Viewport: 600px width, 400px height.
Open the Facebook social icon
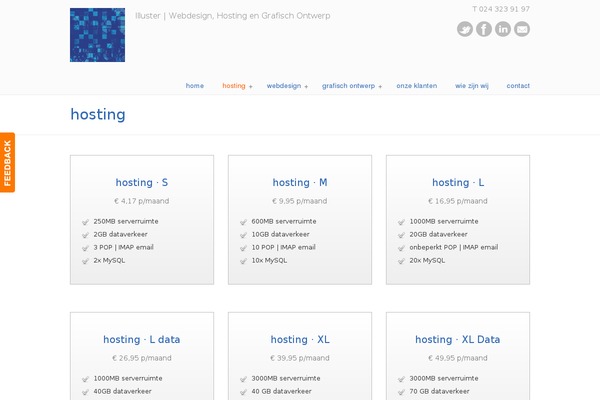click(x=484, y=29)
